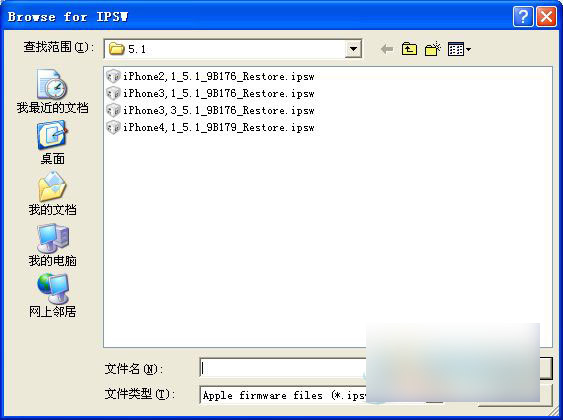Select iPhone3,1_5.1_9B176_Restore.ipsw file name
563x420 pixels.
(x=219, y=94)
